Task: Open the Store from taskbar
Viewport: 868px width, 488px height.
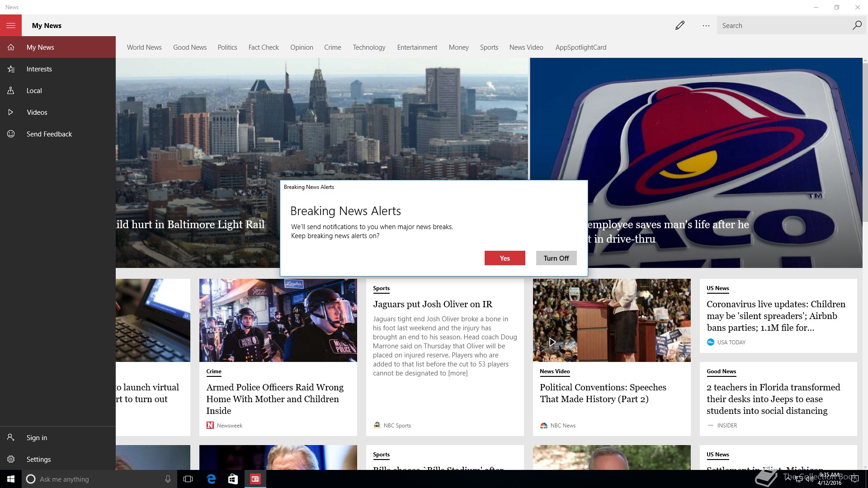Action: 233,479
